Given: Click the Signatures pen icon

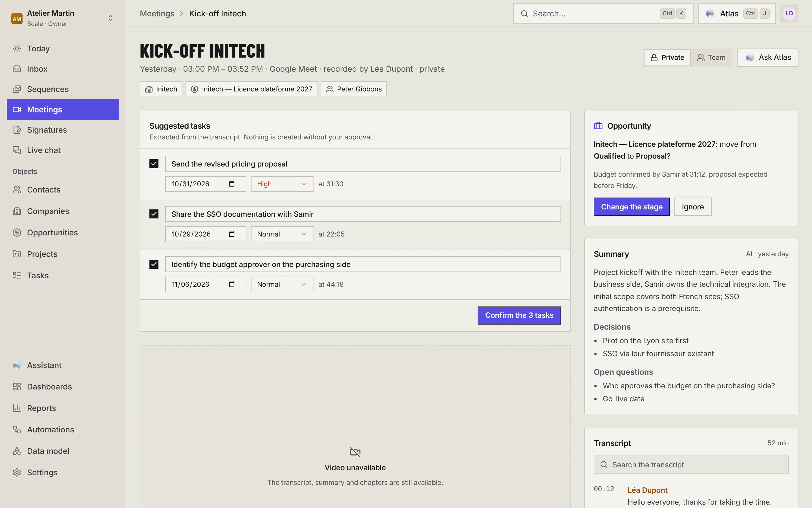Looking at the screenshot, I should tap(17, 130).
